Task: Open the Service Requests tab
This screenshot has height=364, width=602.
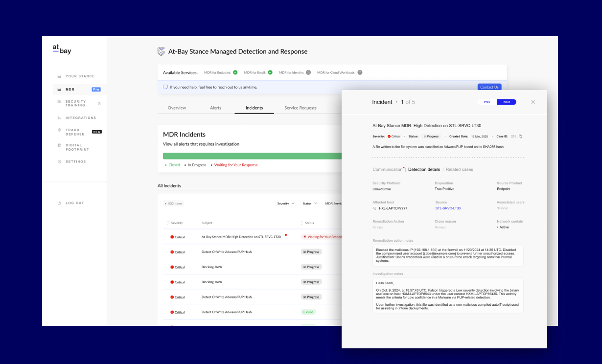Action: click(301, 108)
